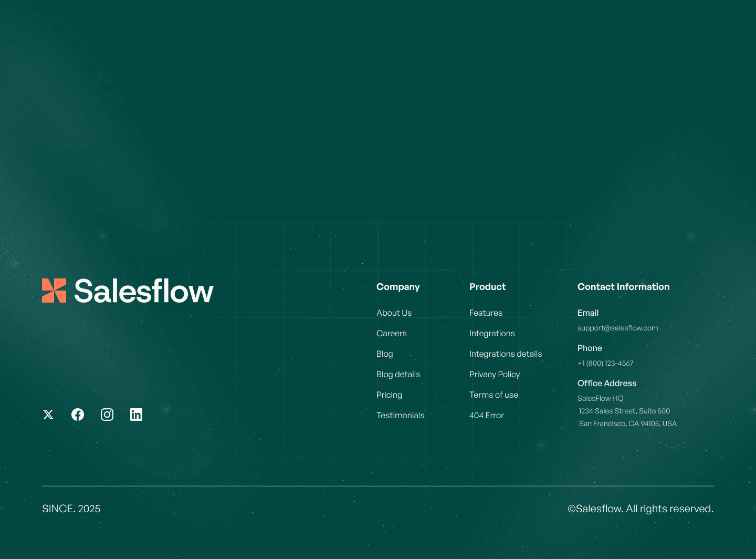Open the LinkedIn social icon
Image resolution: width=756 pixels, height=559 pixels.
(x=136, y=415)
